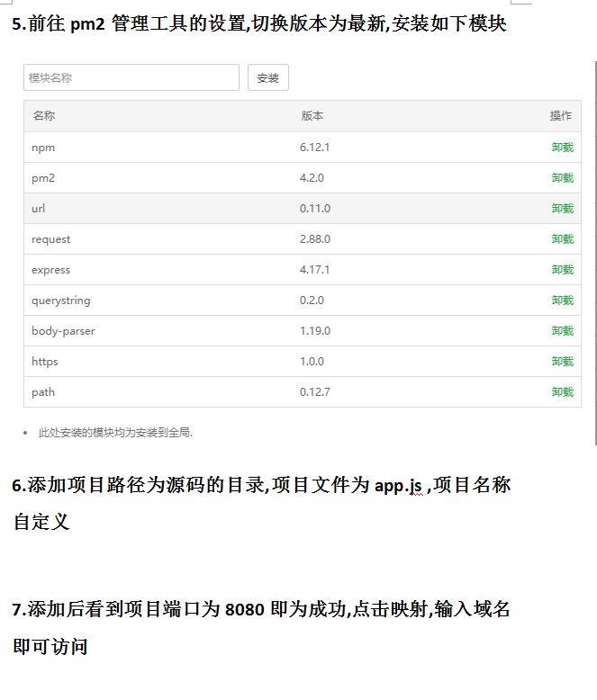Uninstall the npm module via 卸载
This screenshot has height=700, width=597.
click(x=562, y=148)
